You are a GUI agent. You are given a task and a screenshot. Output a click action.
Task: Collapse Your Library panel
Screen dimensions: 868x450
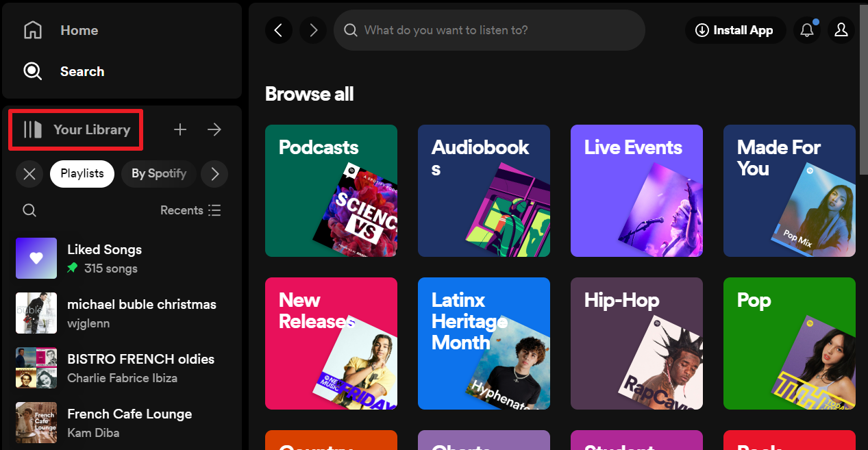(76, 129)
